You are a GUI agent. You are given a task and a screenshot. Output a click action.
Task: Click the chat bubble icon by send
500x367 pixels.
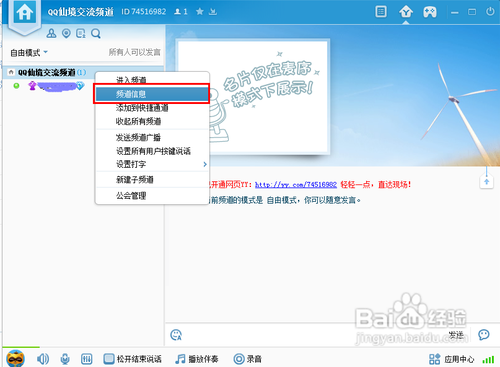coord(484,334)
